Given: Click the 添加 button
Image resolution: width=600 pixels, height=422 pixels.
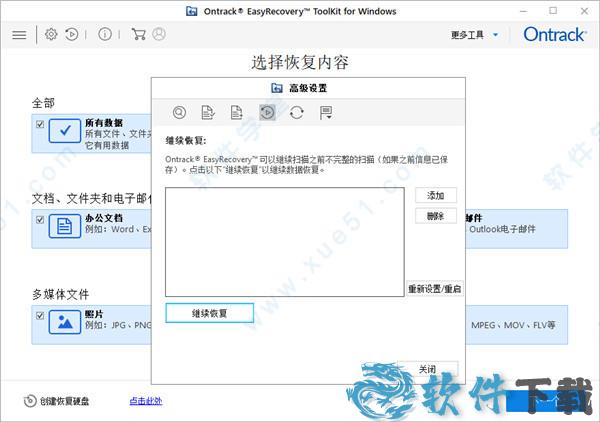Looking at the screenshot, I should [x=435, y=195].
